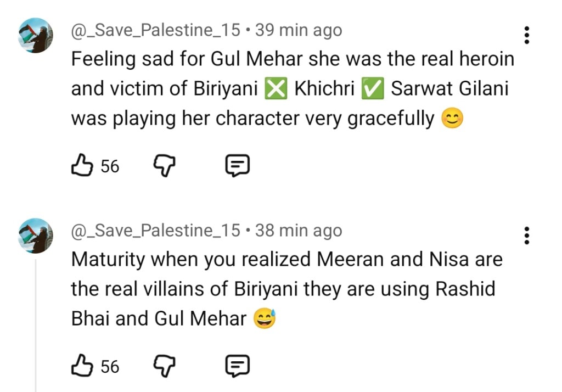Click the "39 min ago" timestamp
The image size is (562, 392).
(x=299, y=30)
